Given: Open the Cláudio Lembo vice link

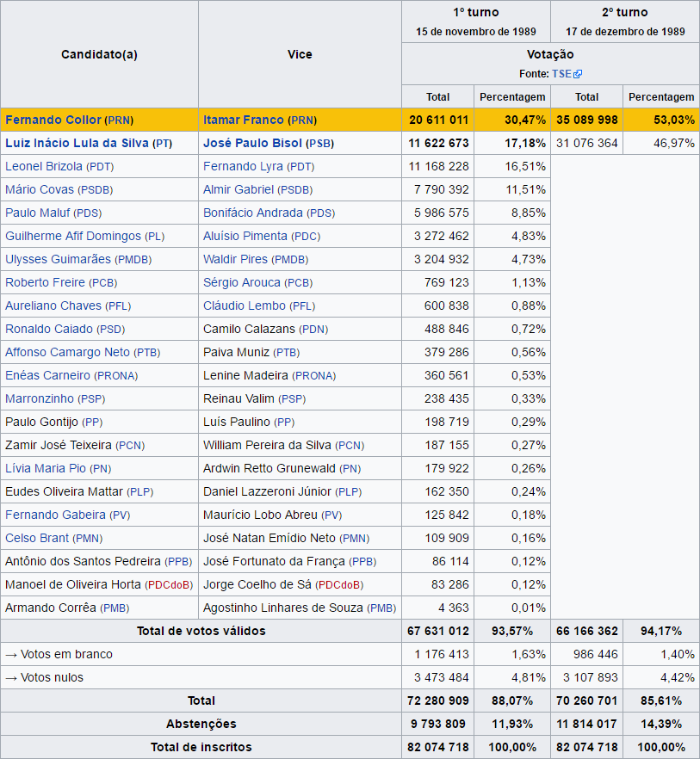Looking at the screenshot, I should (x=245, y=305).
